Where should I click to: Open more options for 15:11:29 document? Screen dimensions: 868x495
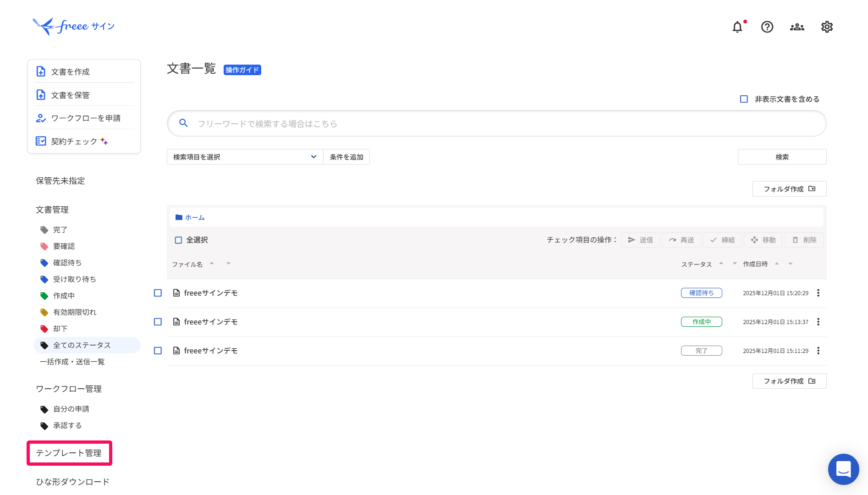[818, 351]
